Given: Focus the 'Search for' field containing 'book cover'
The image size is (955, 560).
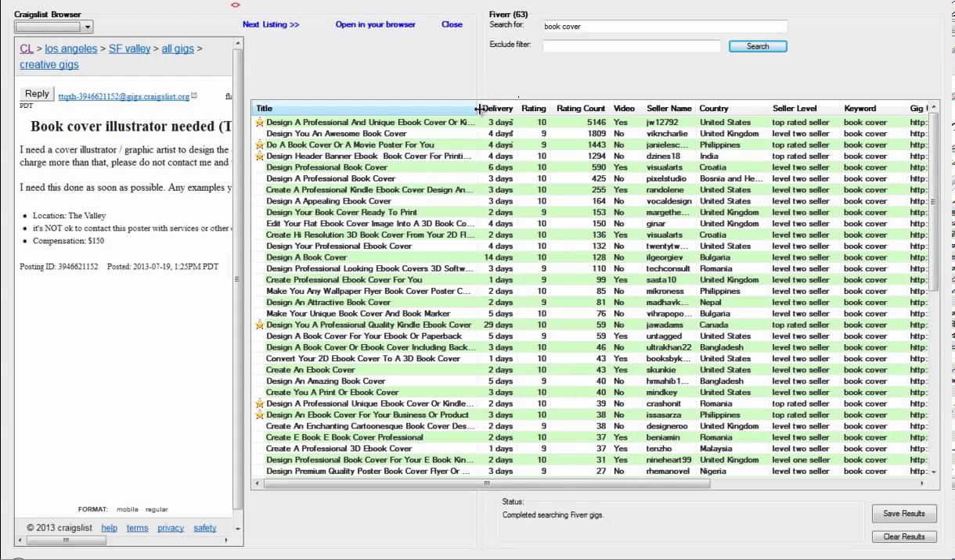Looking at the screenshot, I should (665, 27).
